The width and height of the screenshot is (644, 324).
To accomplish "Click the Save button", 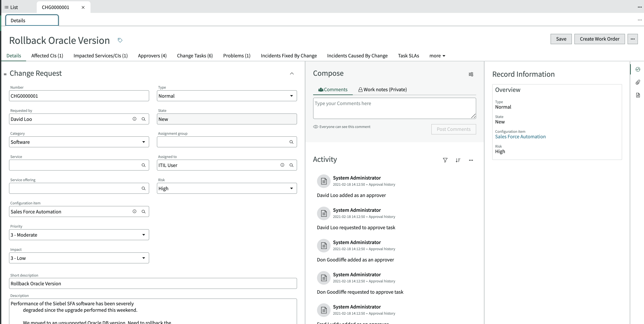I will pyautogui.click(x=561, y=39).
